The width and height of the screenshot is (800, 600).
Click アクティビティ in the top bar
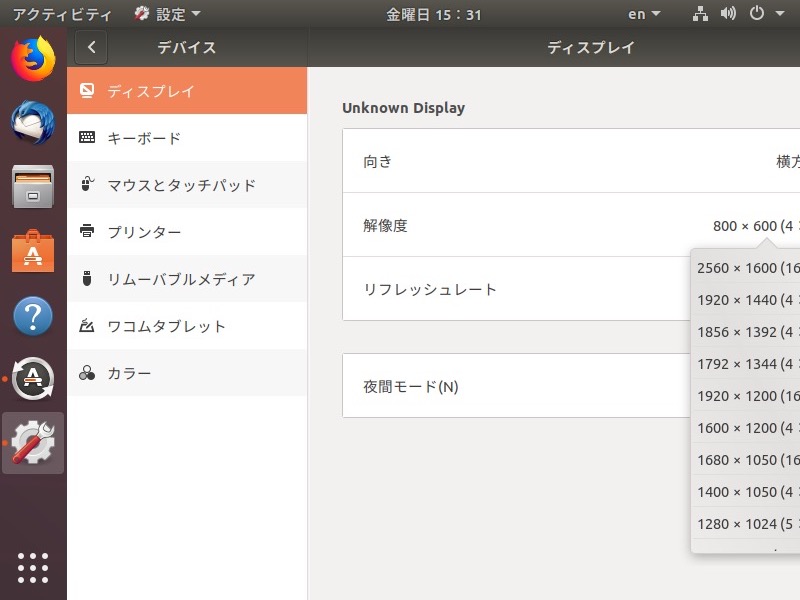pyautogui.click(x=62, y=14)
